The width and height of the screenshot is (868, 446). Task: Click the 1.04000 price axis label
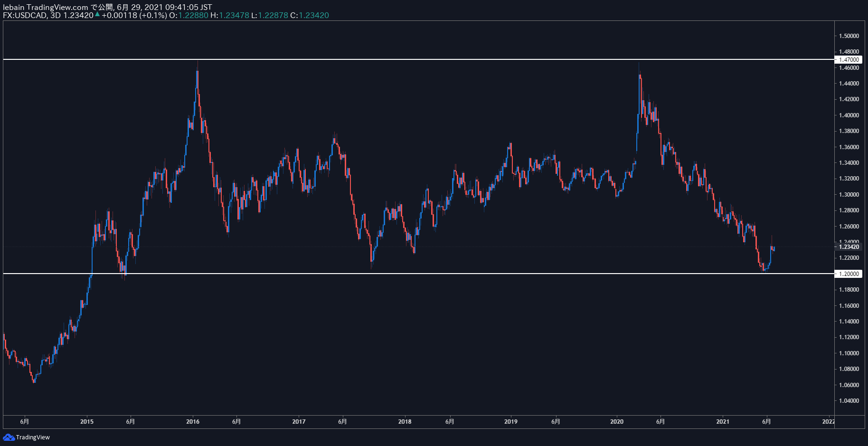point(849,401)
